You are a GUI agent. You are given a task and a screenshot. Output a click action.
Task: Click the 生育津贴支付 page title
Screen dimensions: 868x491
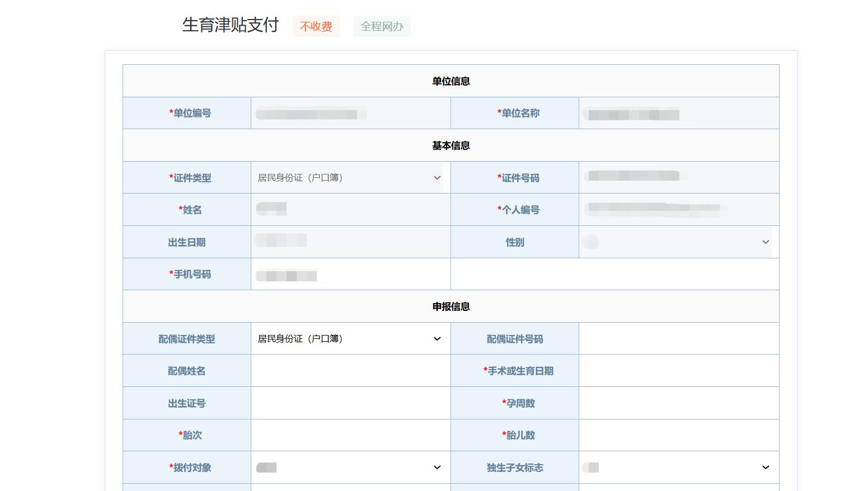pyautogui.click(x=230, y=25)
